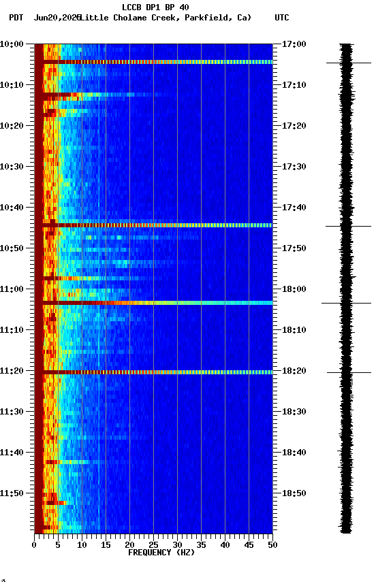Viewport: 376px width, 588px height.
Task: Click the '17:40' UTC time label
Action: 294,208
